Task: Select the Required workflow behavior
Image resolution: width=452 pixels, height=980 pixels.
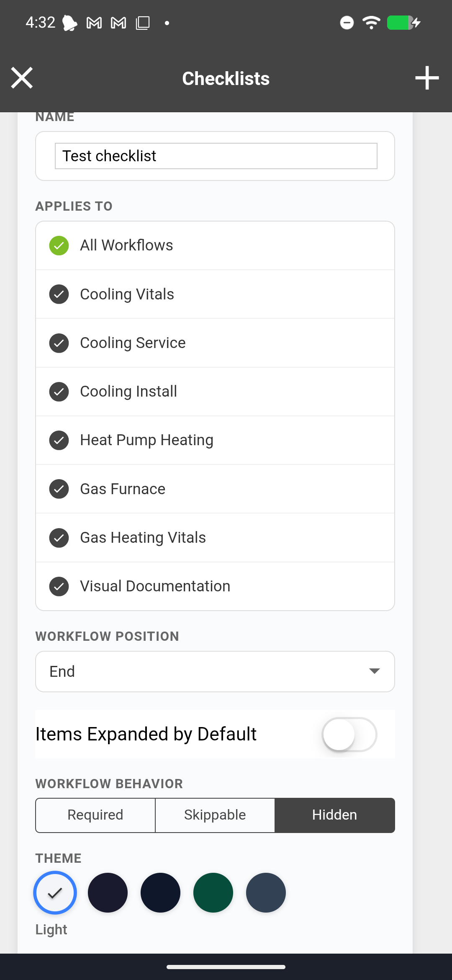Action: [95, 815]
